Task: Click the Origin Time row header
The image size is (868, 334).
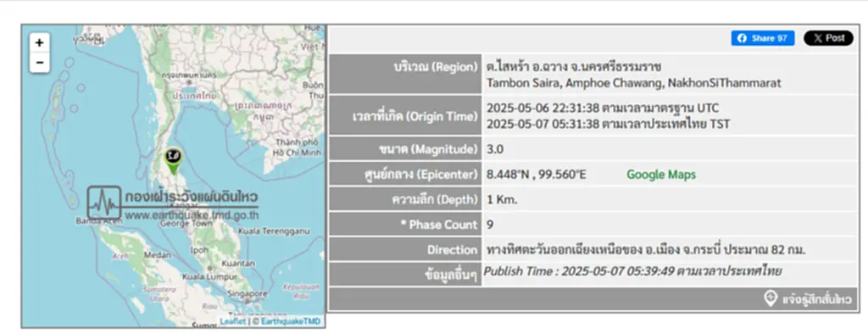Action: click(x=404, y=116)
